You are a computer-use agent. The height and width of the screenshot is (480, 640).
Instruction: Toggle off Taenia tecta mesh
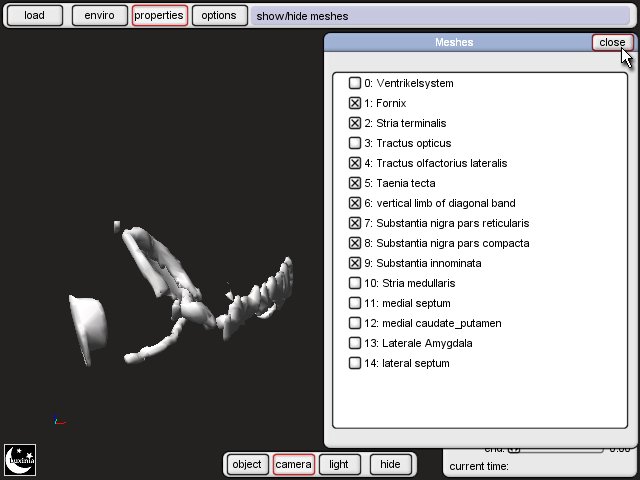click(x=355, y=183)
